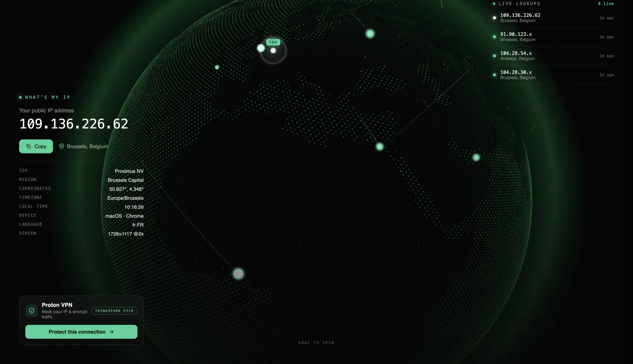Click the Brussels Capital region value
The image size is (633, 364).
126,180
